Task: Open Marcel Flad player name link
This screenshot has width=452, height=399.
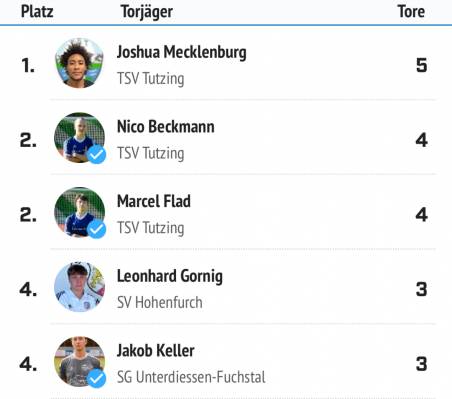Action: (x=154, y=202)
